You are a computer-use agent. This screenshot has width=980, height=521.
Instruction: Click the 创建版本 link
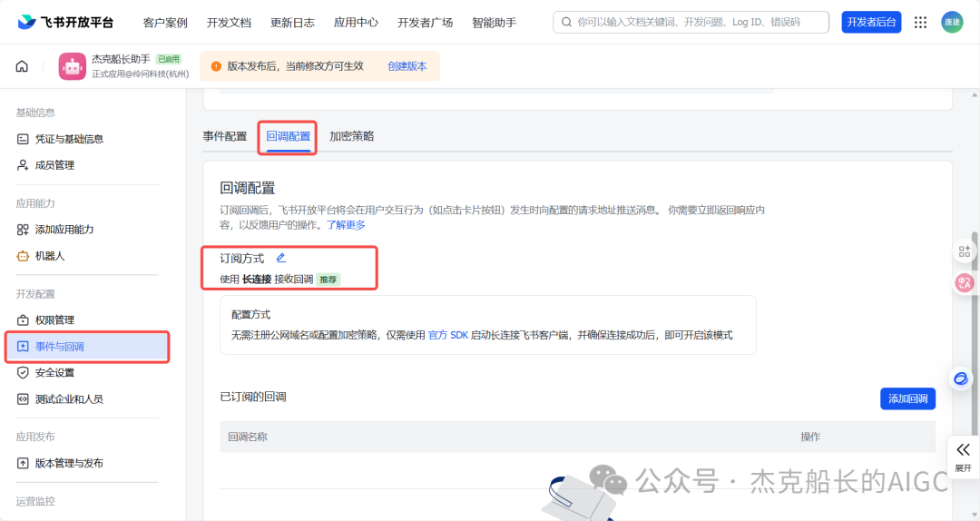(407, 66)
